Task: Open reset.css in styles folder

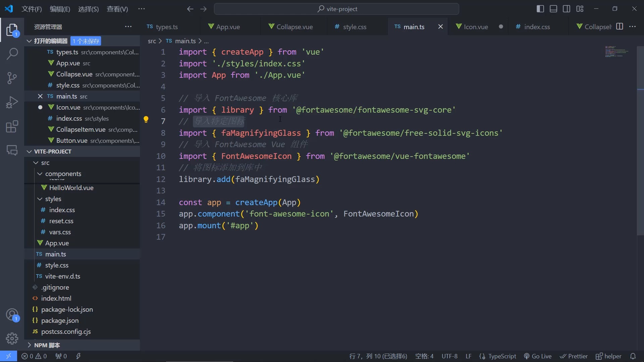Action: (61, 221)
